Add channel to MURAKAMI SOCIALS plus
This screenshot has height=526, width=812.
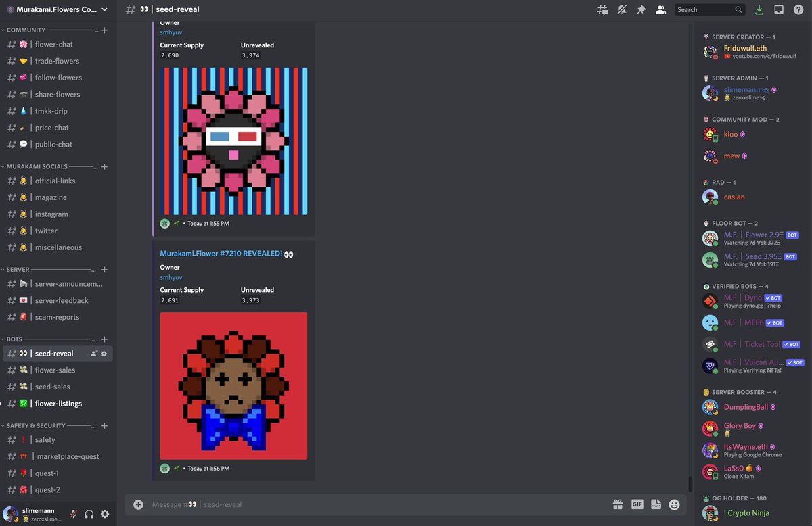tap(104, 166)
